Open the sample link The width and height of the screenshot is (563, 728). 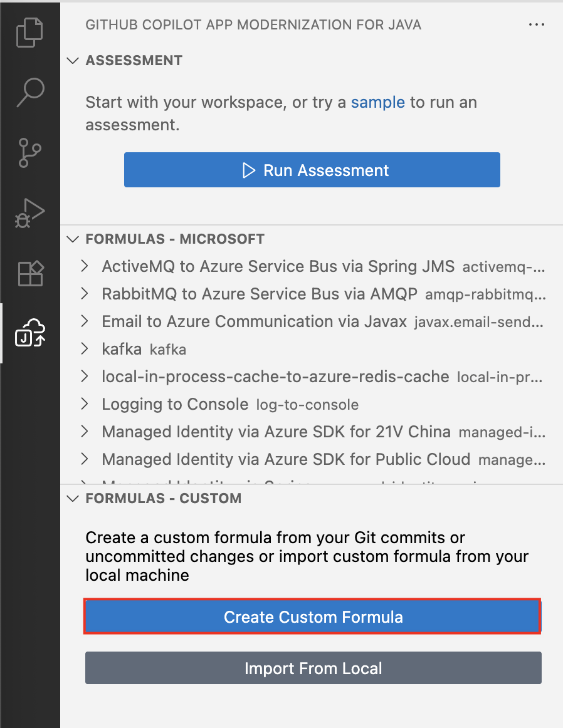tap(377, 102)
